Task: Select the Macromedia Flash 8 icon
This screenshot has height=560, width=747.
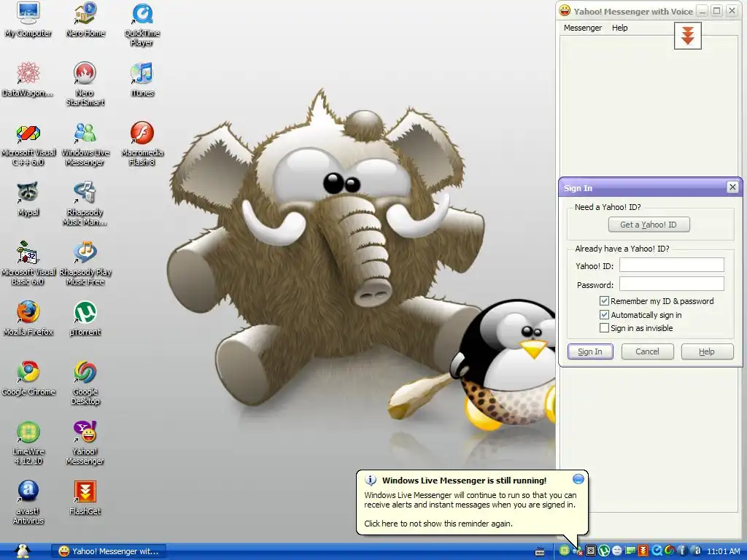Action: pos(142,144)
